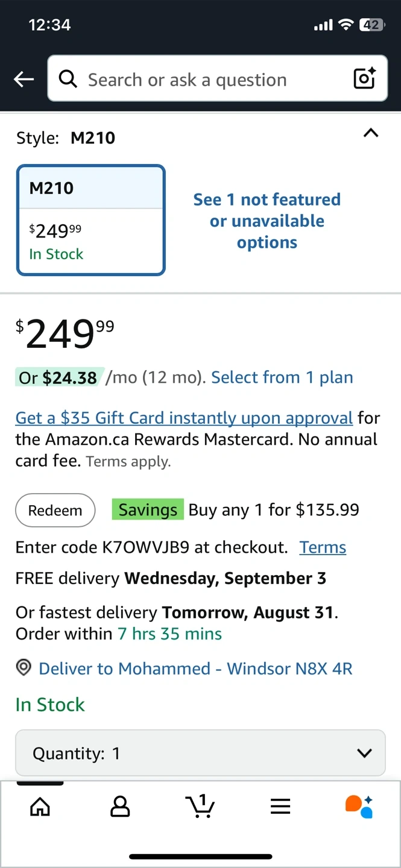Launch the Rufus AI assistant
The image size is (401, 868).
coord(359,806)
